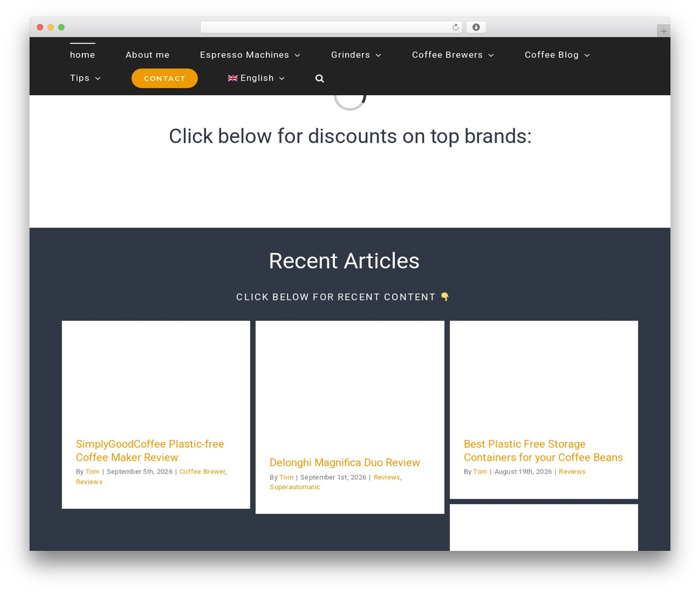
Task: Select the Coffee Brewers menu label
Action: point(447,55)
